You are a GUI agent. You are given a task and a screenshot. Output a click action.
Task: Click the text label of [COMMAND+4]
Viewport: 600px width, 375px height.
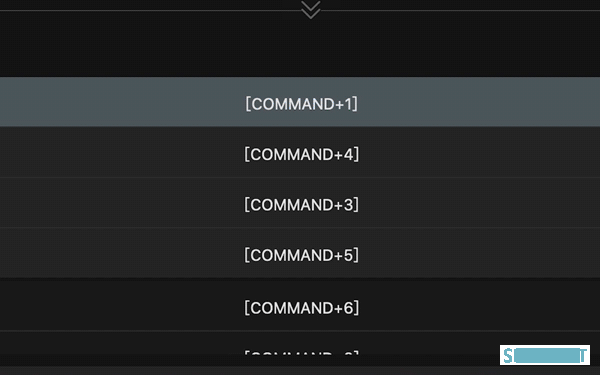(x=302, y=154)
